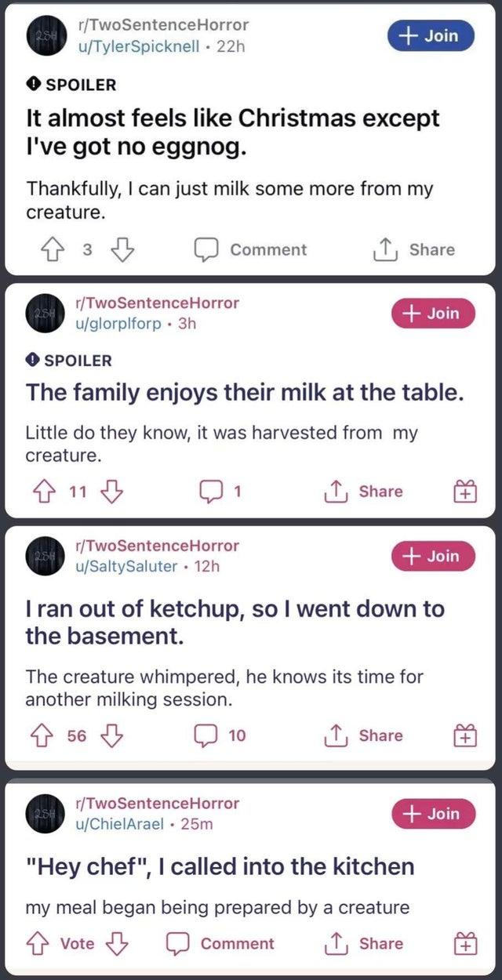Viewport: 502px width, 980px height.
Task: Open the single comment on milk post
Action: pos(222,492)
